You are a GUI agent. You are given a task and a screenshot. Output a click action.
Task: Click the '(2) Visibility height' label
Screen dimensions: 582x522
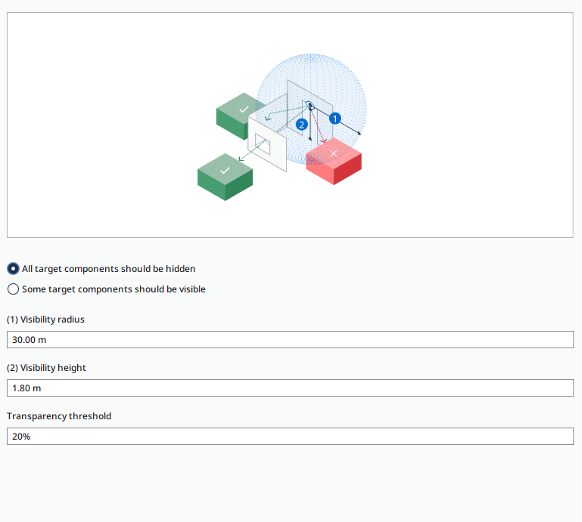(x=46, y=368)
